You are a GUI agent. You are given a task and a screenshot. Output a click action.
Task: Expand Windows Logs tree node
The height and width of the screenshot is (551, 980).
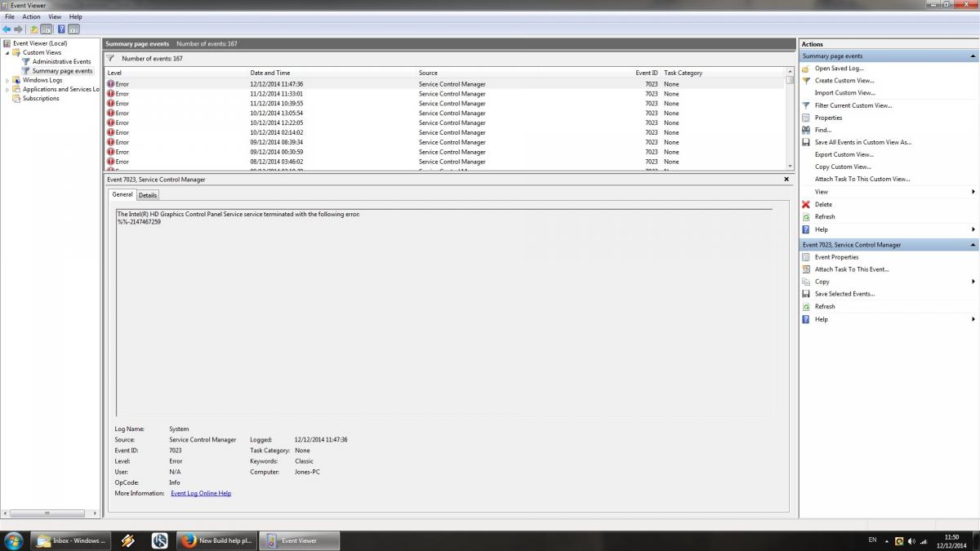pyautogui.click(x=7, y=80)
